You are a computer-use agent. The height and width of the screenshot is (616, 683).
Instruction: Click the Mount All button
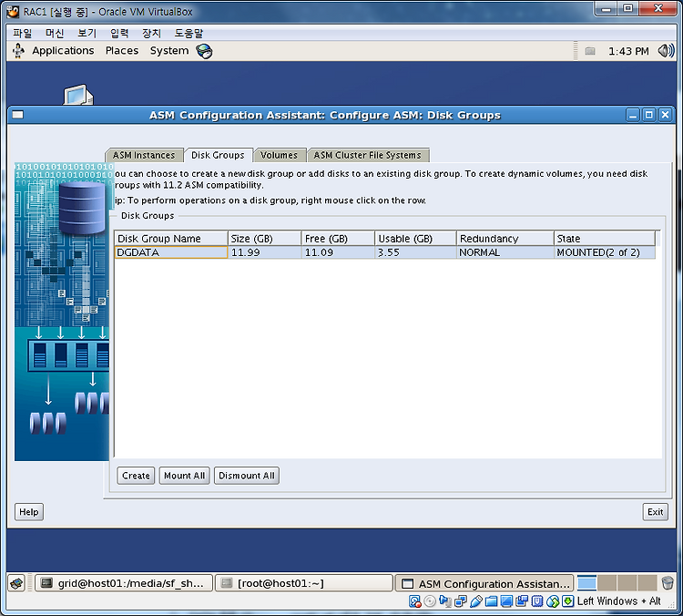(x=184, y=476)
